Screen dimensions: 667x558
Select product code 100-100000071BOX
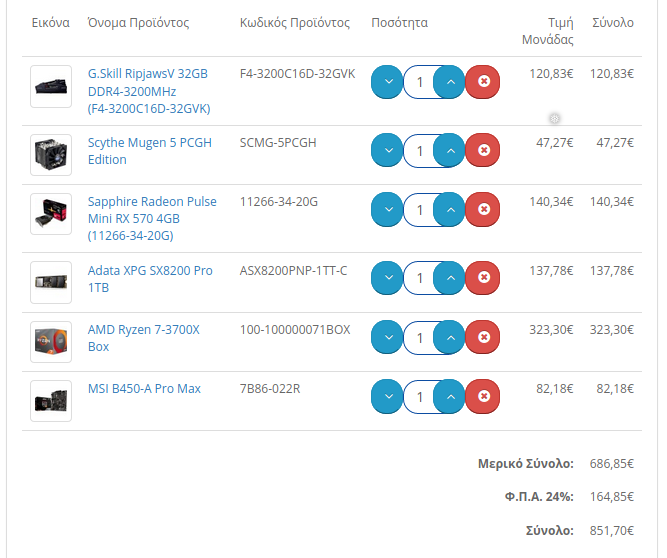pyautogui.click(x=295, y=330)
